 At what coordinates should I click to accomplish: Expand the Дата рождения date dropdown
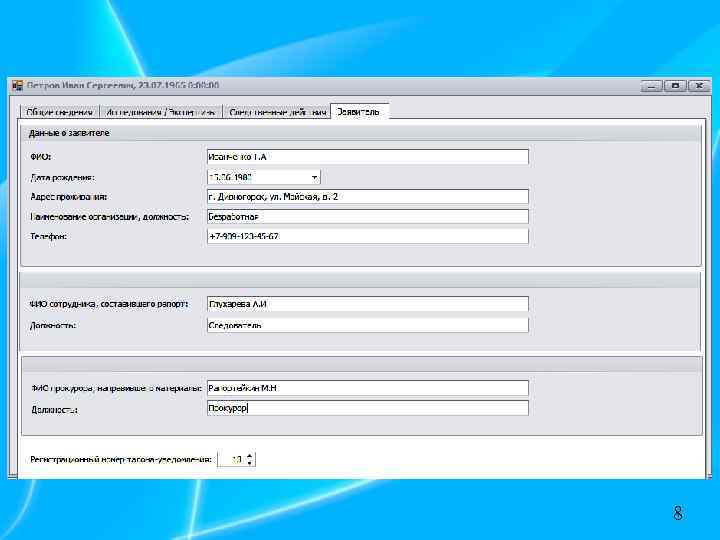coord(315,177)
